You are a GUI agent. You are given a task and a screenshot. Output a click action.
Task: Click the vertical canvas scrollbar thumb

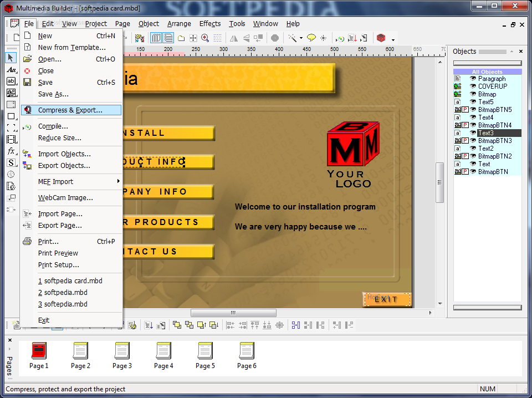click(x=439, y=182)
